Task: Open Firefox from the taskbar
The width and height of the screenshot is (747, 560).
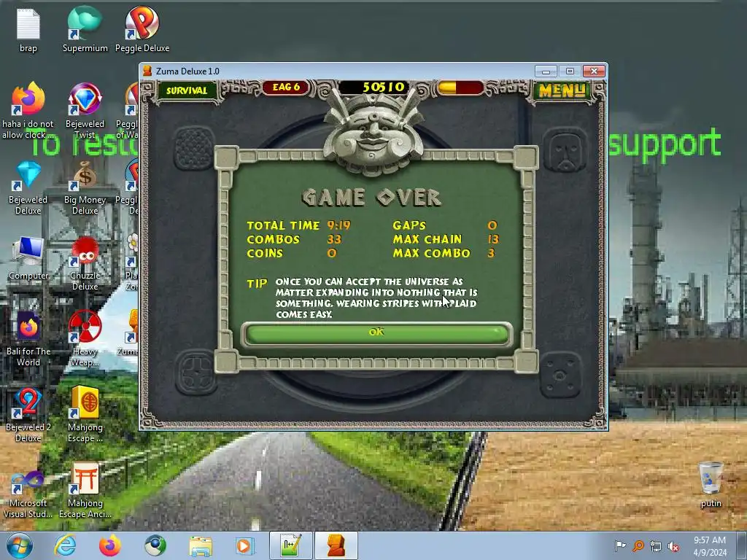Action: click(x=109, y=545)
